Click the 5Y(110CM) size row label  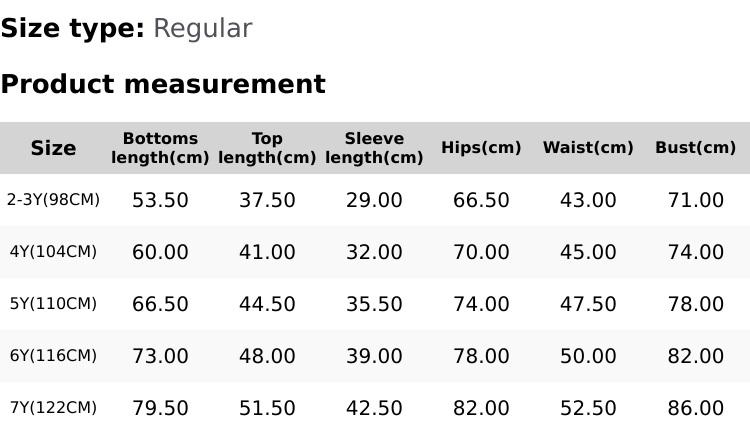tap(53, 304)
